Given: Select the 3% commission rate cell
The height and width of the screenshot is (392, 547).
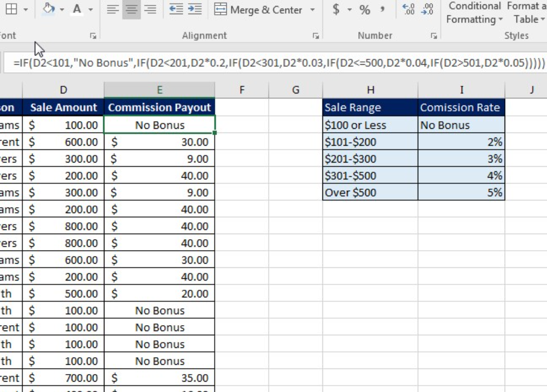Looking at the screenshot, I should [461, 159].
